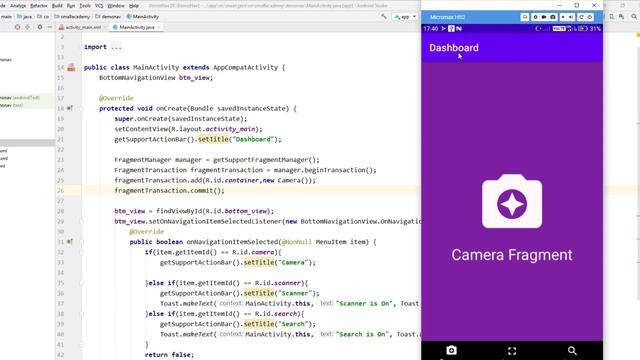
Task: Expand the collapsed import ... block
Action: click(x=116, y=47)
